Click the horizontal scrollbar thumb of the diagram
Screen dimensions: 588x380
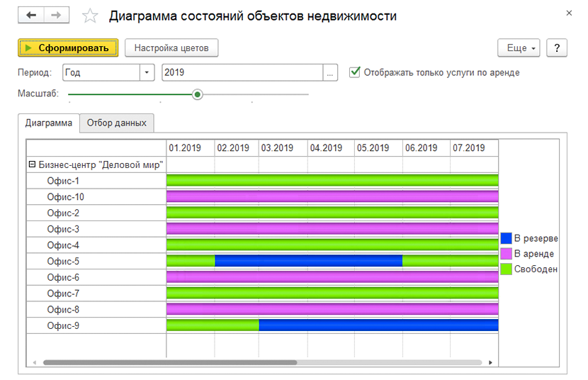[170, 363]
